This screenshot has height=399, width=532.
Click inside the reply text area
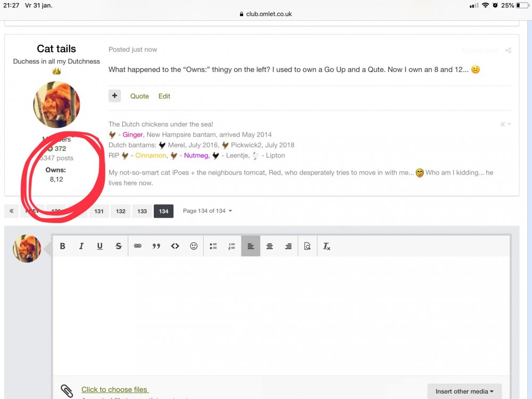281,314
